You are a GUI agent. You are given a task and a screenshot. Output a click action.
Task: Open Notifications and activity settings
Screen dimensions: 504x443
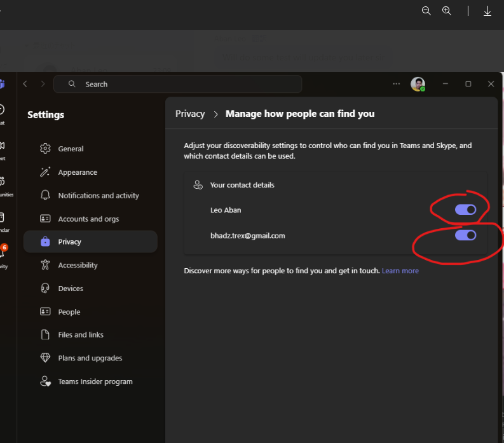click(90, 195)
